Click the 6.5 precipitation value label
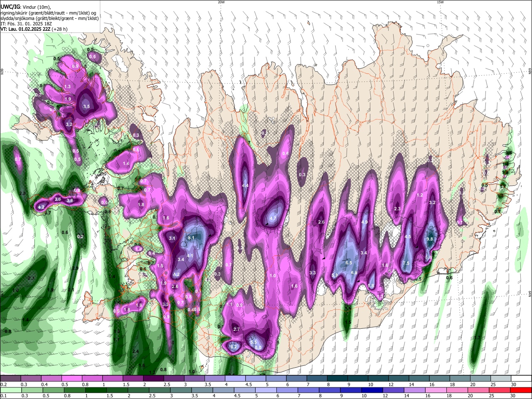This screenshot has width=532, height=399. pos(349,263)
